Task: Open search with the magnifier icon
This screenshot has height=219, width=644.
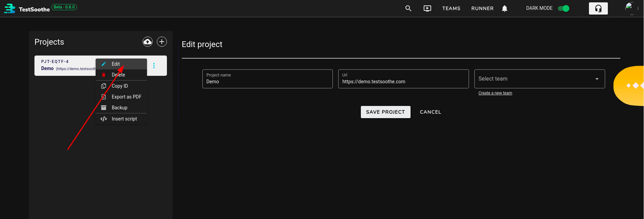Action: (x=408, y=8)
